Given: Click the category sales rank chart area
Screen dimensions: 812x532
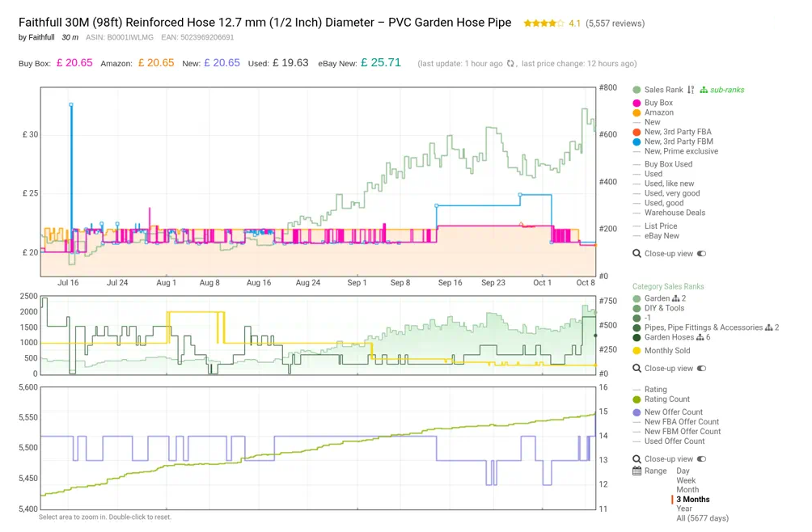Looking at the screenshot, I should pos(318,335).
